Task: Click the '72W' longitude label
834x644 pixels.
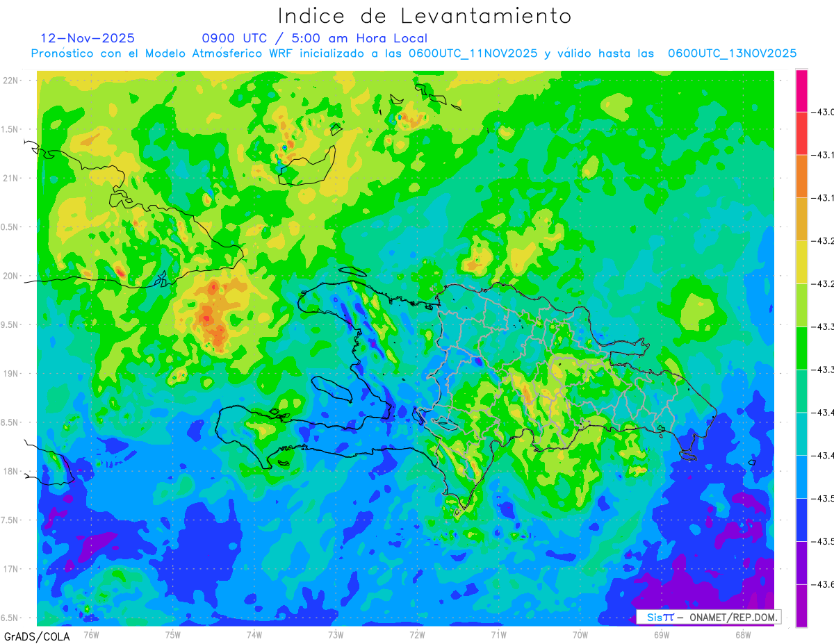Action: [x=417, y=634]
